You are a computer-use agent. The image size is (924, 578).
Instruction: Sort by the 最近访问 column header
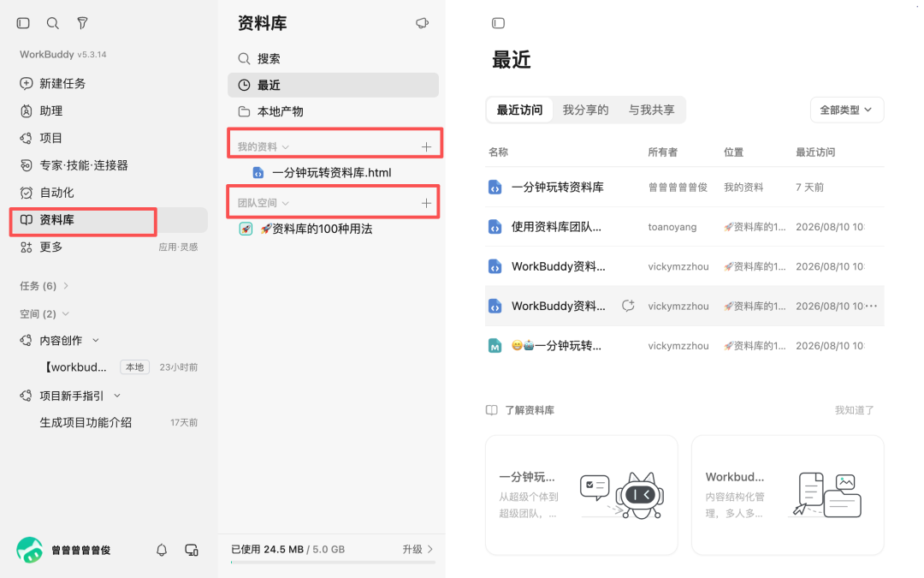tap(815, 152)
